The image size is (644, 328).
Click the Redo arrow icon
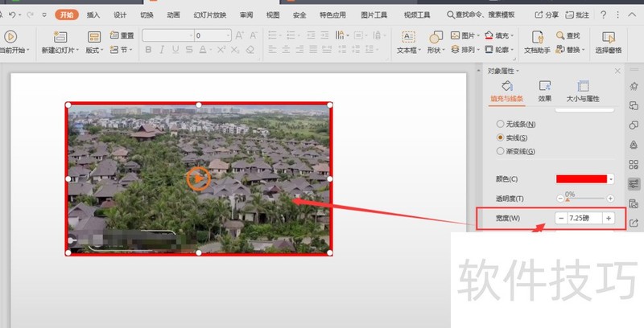pyautogui.click(x=30, y=15)
